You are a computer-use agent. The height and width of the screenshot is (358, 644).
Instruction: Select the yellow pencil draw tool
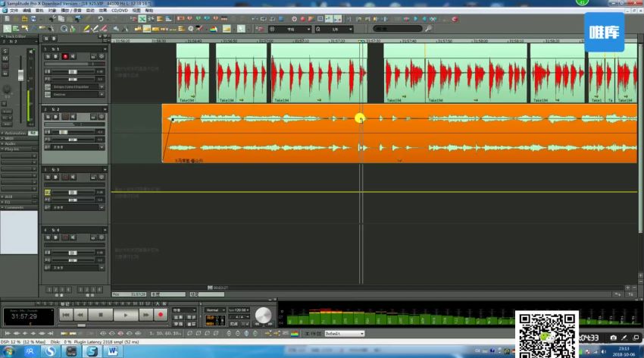(x=86, y=29)
